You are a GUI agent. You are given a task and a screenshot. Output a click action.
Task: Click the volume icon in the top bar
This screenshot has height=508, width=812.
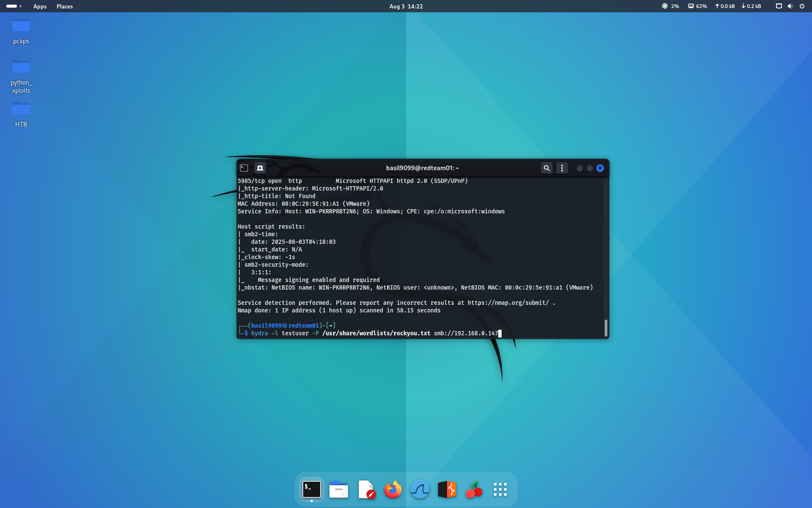pyautogui.click(x=790, y=6)
